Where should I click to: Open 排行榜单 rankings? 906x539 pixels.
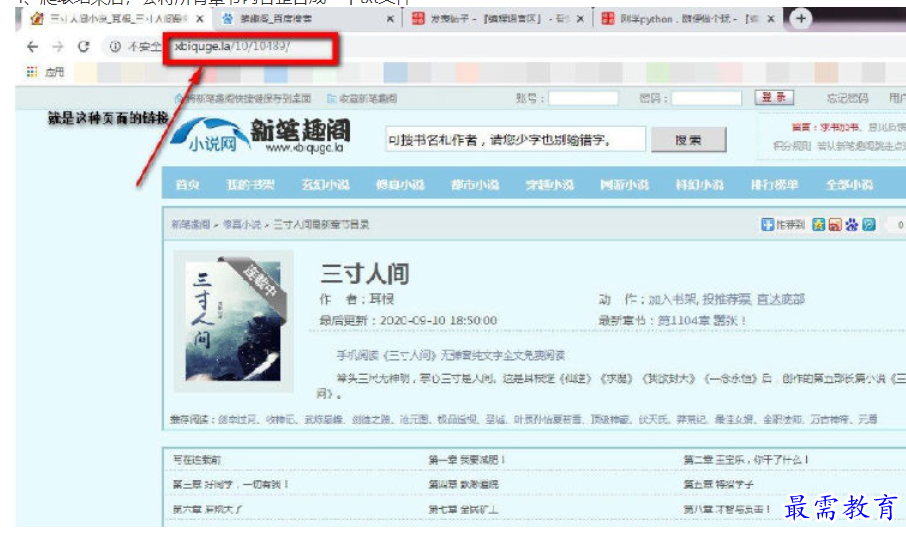pyautogui.click(x=774, y=185)
